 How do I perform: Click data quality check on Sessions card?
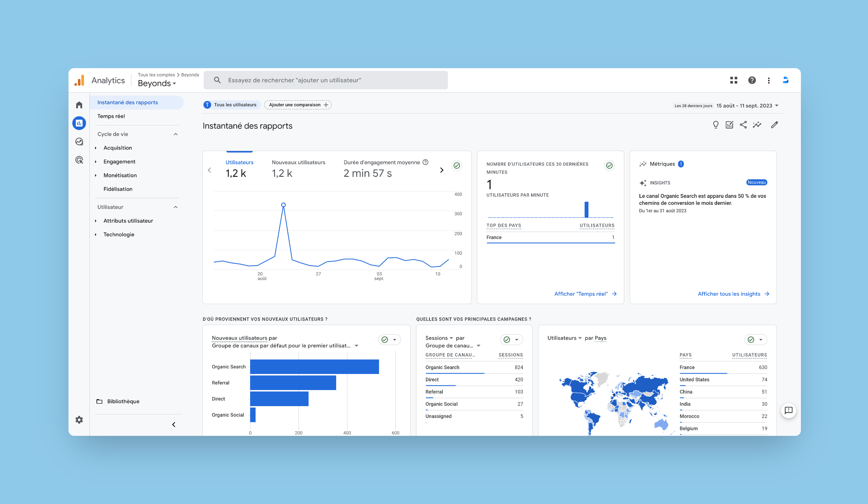pyautogui.click(x=507, y=340)
